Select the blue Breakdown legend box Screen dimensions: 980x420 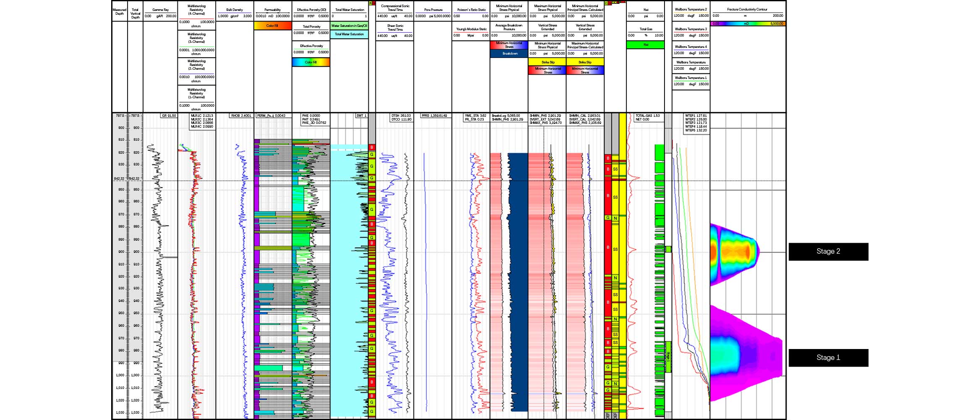[508, 53]
